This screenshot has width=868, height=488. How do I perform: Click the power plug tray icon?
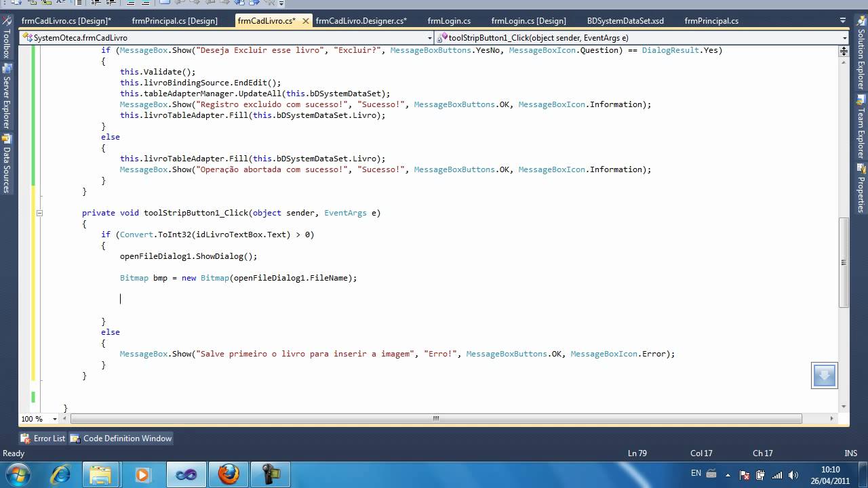pos(760,474)
